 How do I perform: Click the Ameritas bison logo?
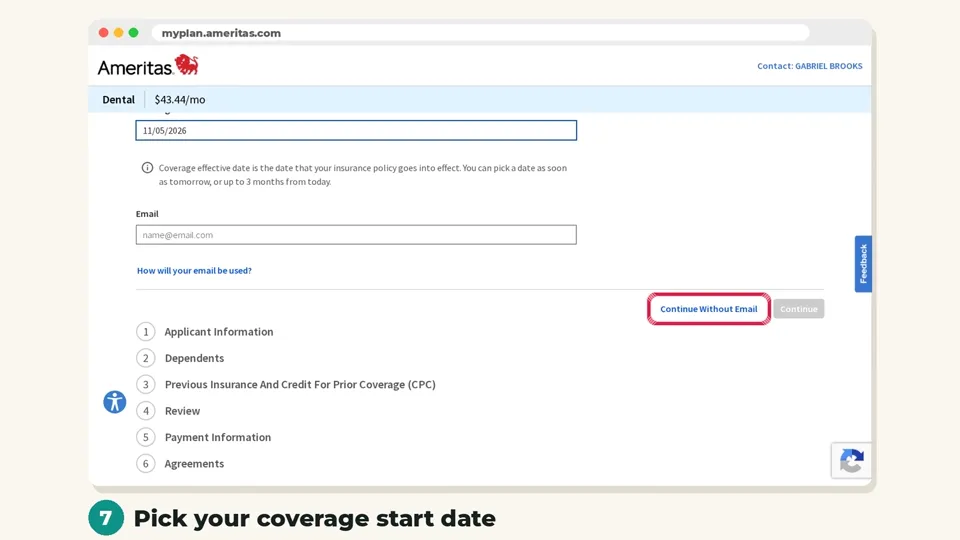tap(148, 65)
